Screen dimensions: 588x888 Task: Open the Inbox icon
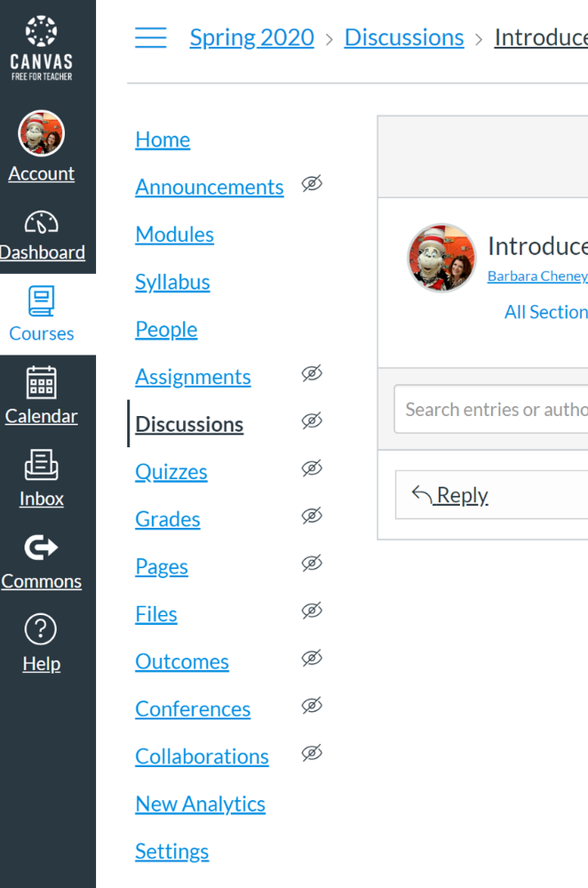[x=41, y=465]
